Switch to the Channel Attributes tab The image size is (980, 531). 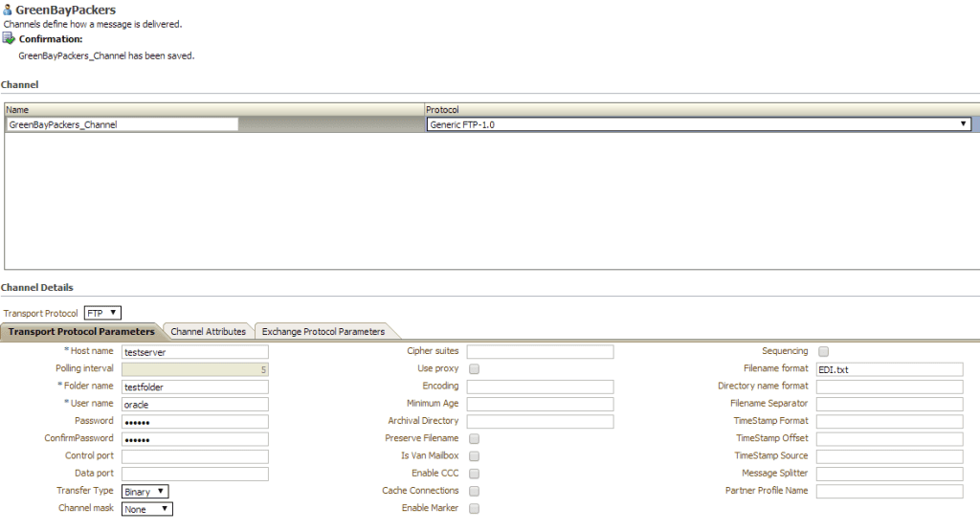[x=208, y=332]
